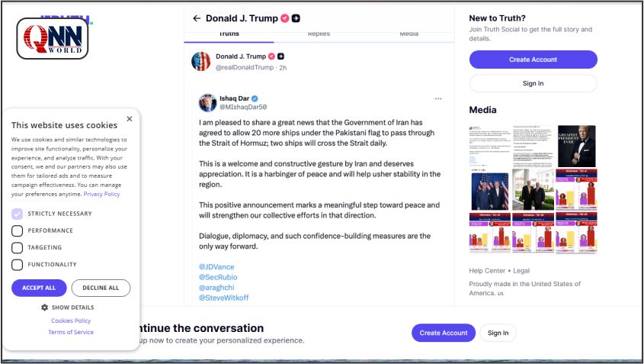This screenshot has height=364, width=644.
Task: Open the three-dot menu on the Ishaq Dar post
Action: click(438, 98)
